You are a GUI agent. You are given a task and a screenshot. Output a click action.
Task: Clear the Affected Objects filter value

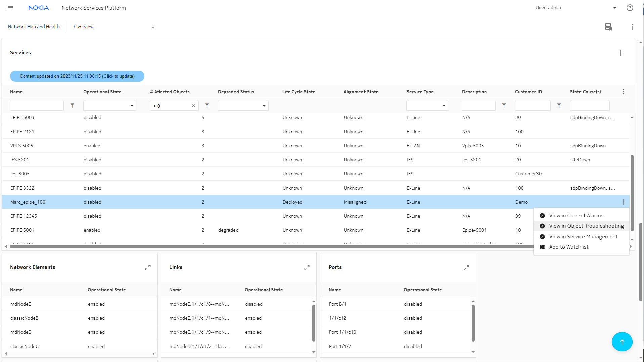pos(194,106)
